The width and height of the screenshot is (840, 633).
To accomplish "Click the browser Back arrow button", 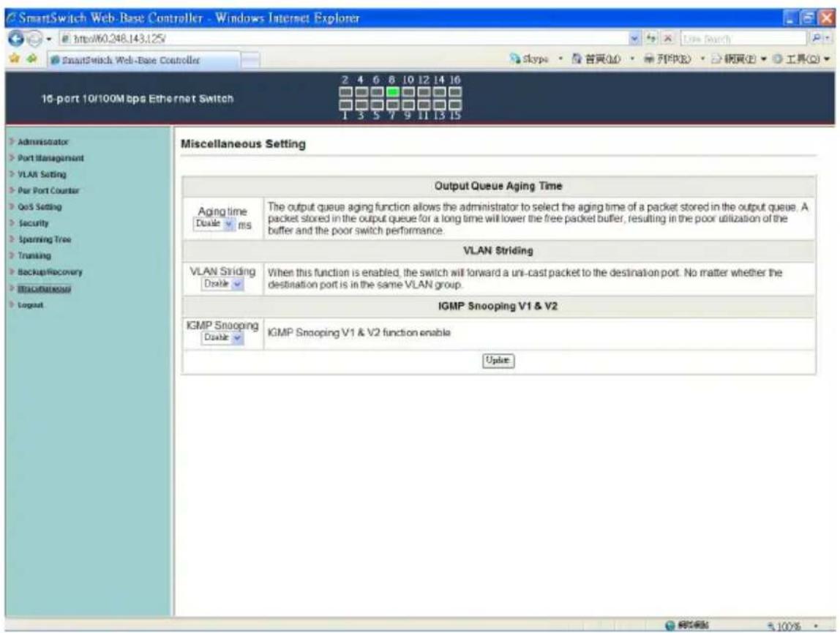I will tap(16, 39).
